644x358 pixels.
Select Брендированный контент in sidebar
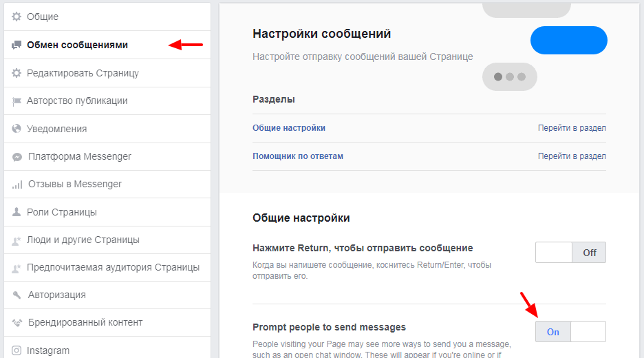[107, 323]
